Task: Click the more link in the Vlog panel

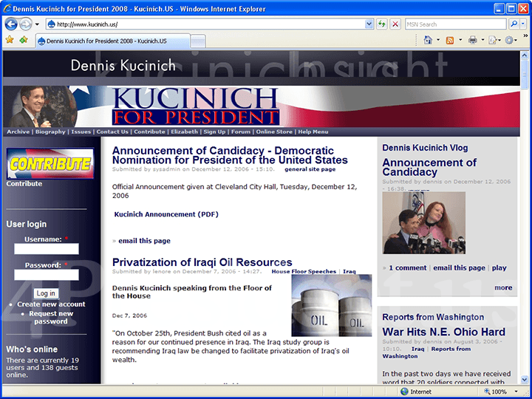Action: [503, 287]
